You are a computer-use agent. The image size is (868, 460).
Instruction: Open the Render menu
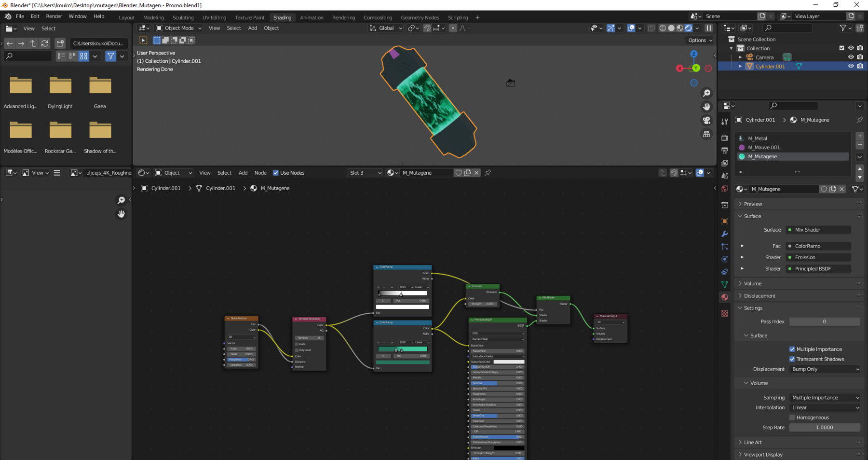[x=54, y=16]
